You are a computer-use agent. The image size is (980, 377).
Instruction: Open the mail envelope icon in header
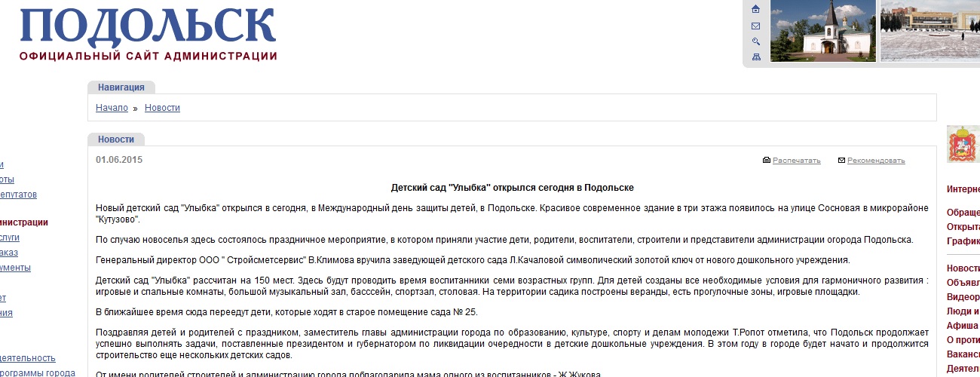755,26
